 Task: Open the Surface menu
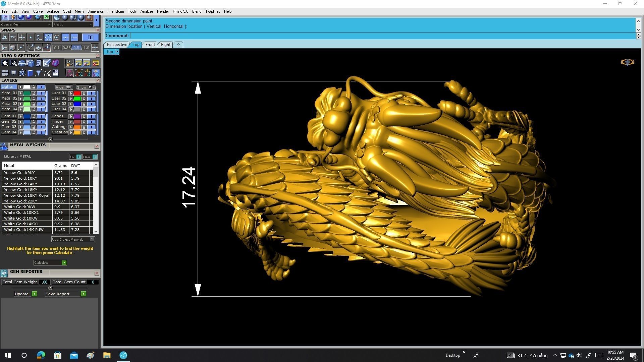(53, 11)
